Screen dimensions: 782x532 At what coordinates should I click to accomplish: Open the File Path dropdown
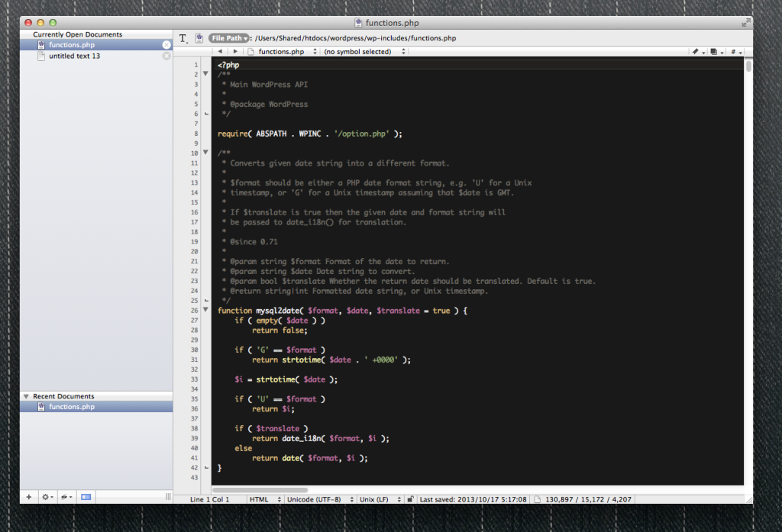[229, 38]
